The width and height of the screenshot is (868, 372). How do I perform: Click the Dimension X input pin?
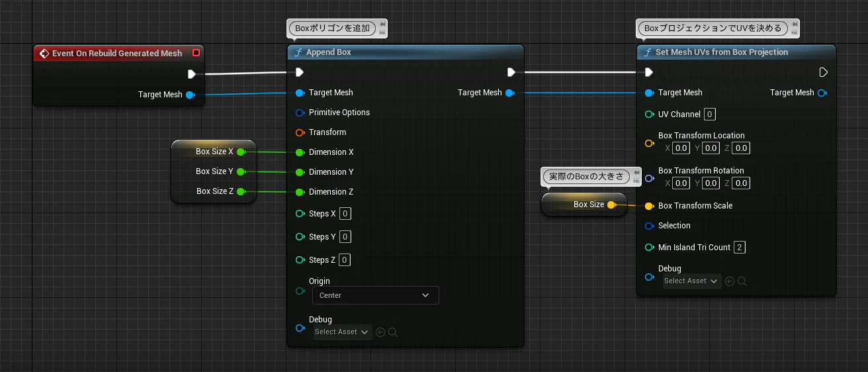[300, 152]
